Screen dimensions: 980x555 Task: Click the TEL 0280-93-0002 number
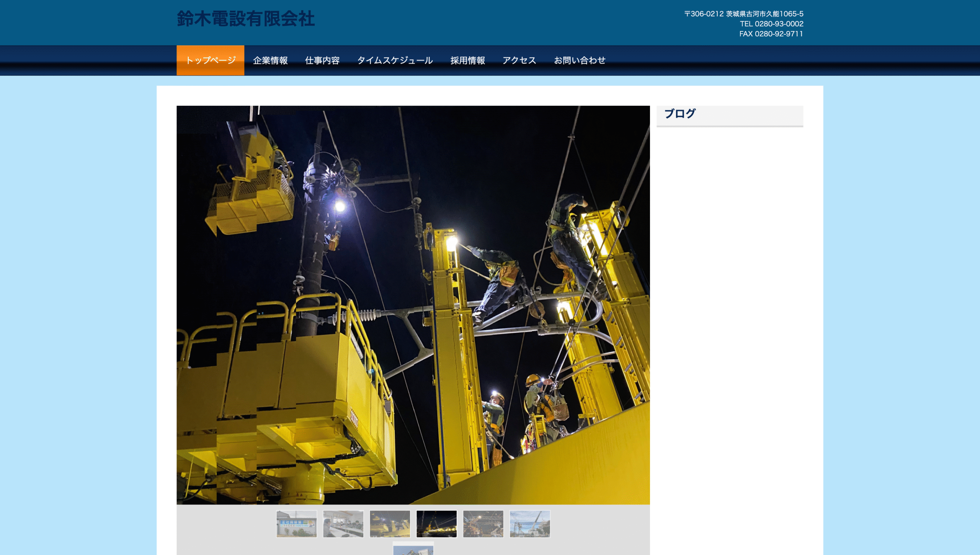click(771, 24)
